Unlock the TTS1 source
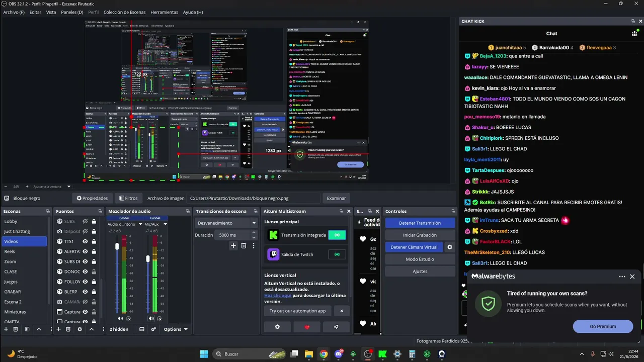This screenshot has height=362, width=644. pyautogui.click(x=94, y=241)
